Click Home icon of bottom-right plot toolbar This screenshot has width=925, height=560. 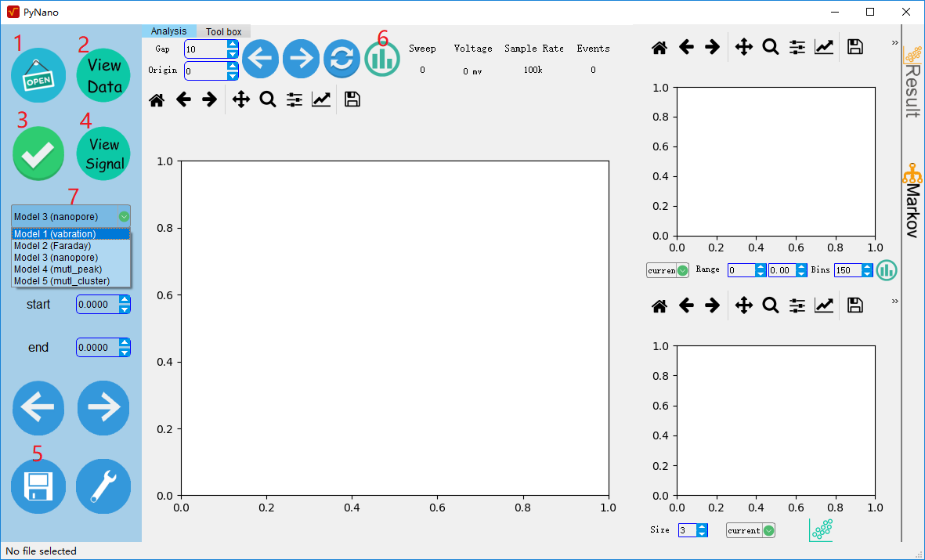tap(659, 305)
